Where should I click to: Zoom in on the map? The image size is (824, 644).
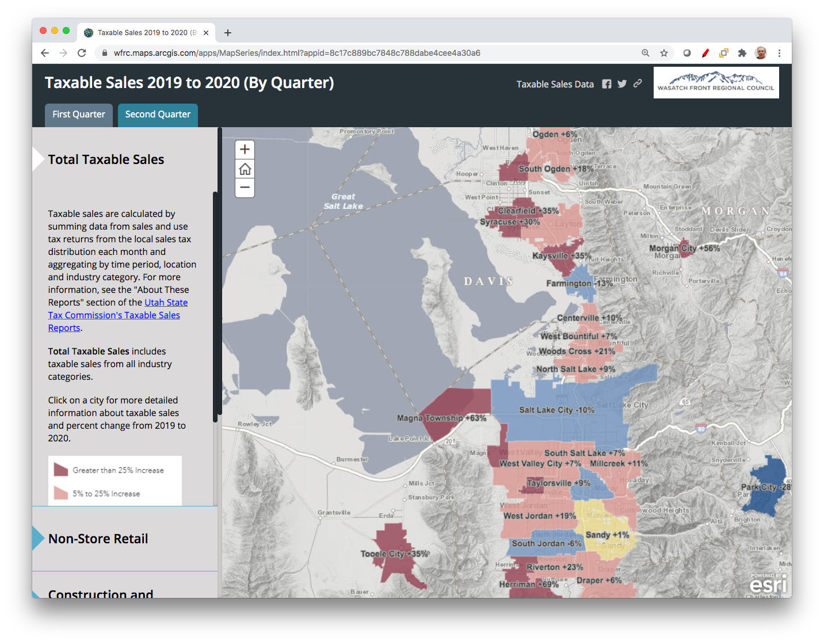point(245,150)
